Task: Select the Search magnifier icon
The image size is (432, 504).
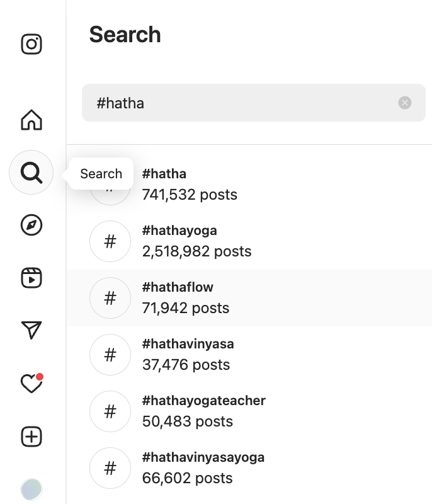Action: coord(31,173)
